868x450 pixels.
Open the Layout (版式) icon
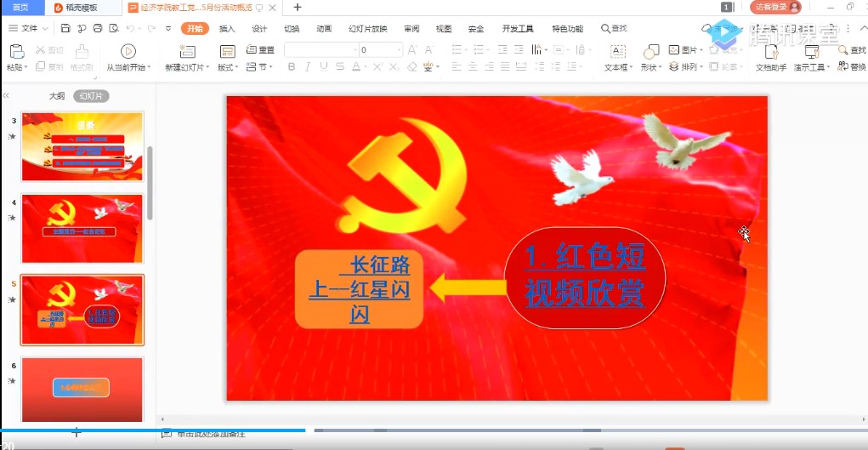[x=227, y=52]
